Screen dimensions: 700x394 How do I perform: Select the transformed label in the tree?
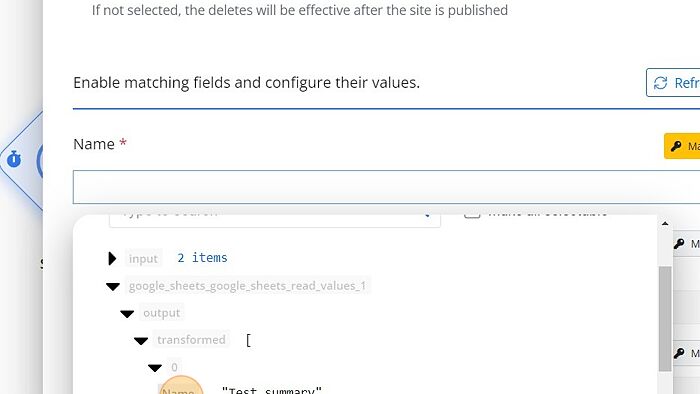tap(191, 340)
